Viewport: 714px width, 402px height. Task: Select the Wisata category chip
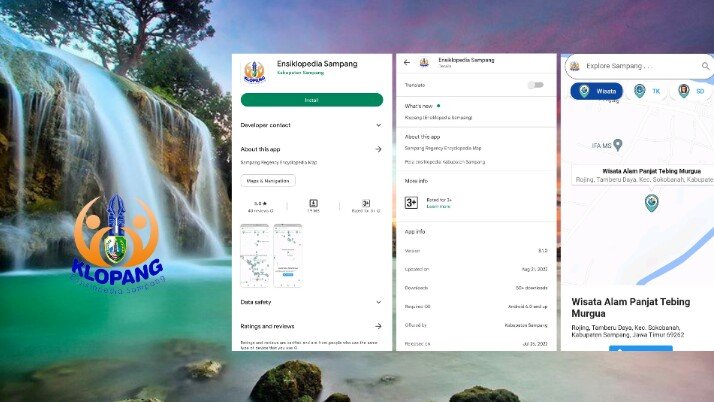click(x=597, y=91)
